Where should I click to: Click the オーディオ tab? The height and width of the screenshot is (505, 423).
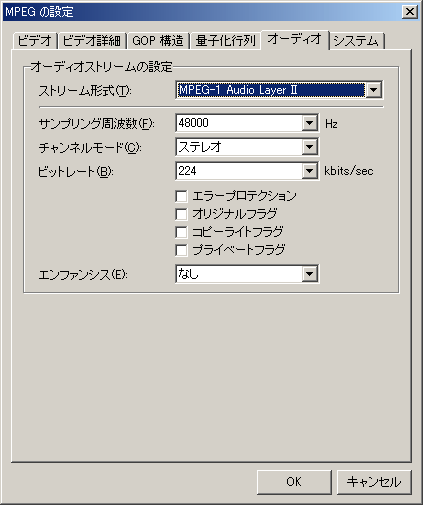295,40
